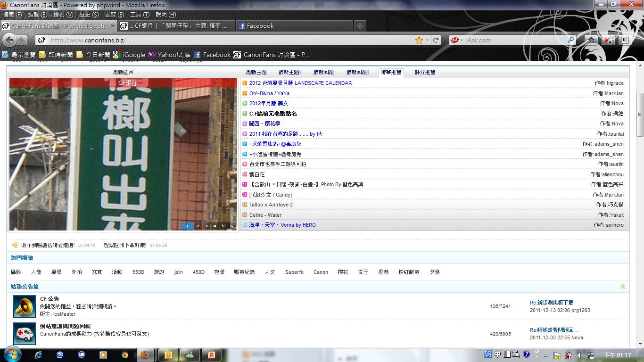Click the 550D hot tag
Viewport: 644px width, 362px height.
138,272
